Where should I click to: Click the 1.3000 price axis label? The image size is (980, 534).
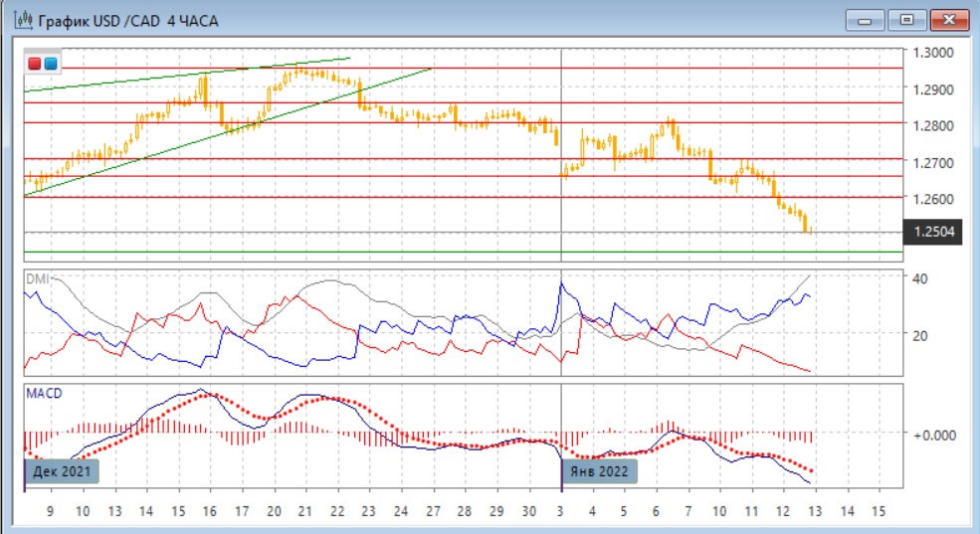[933, 53]
